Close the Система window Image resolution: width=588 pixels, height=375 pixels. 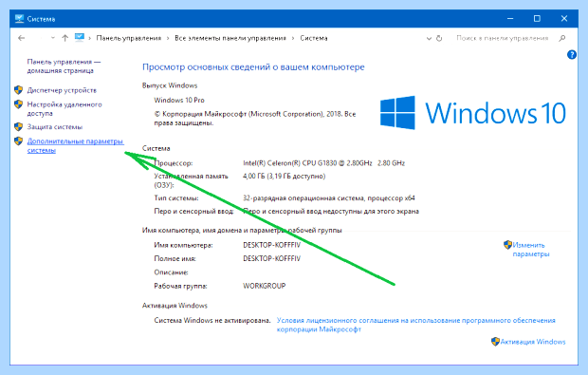coord(564,18)
